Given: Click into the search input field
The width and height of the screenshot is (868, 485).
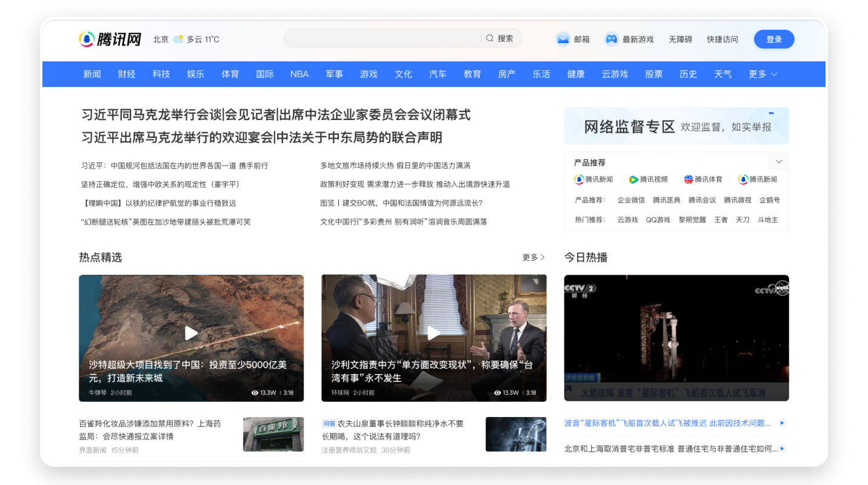Looking at the screenshot, I should [x=382, y=38].
